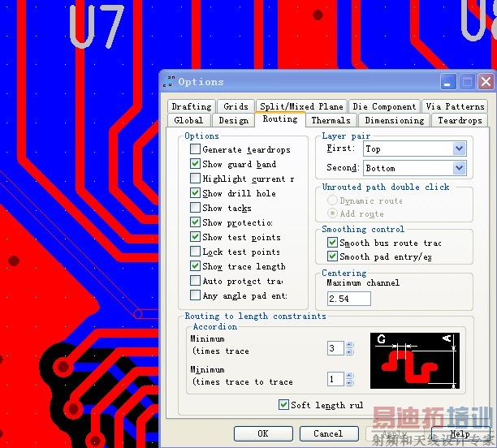
Task: Click the Cancel button
Action: [x=329, y=433]
